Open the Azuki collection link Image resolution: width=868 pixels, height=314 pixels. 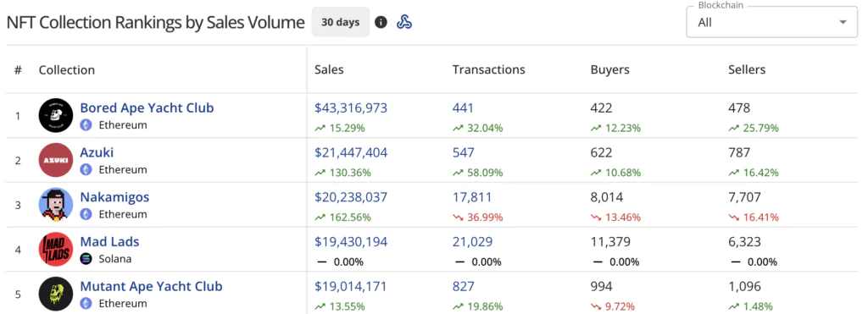tap(97, 152)
